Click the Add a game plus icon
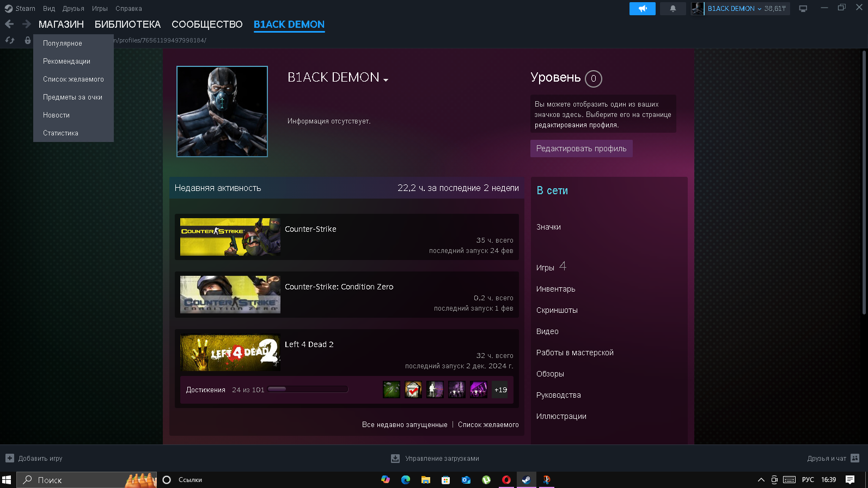 [10, 458]
